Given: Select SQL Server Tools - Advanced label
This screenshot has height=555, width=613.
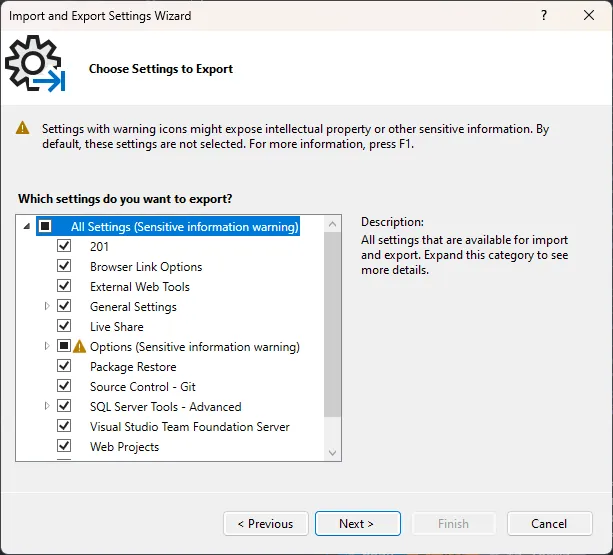Looking at the screenshot, I should [x=165, y=406].
